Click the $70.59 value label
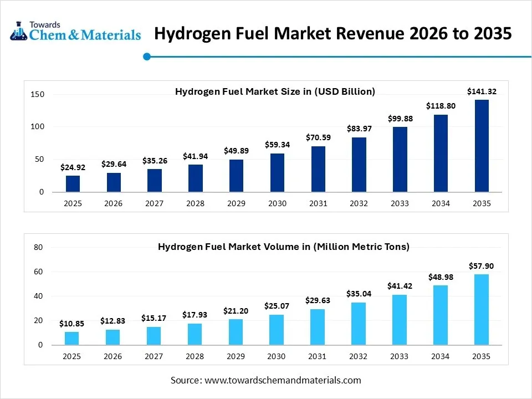532x399 pixels. click(318, 137)
